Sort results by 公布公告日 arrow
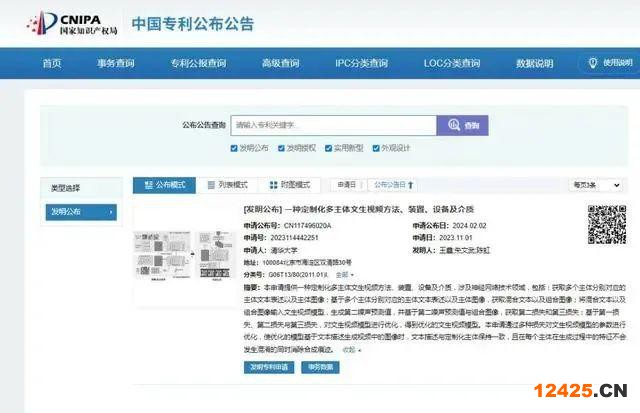640x413 pixels. (x=393, y=185)
